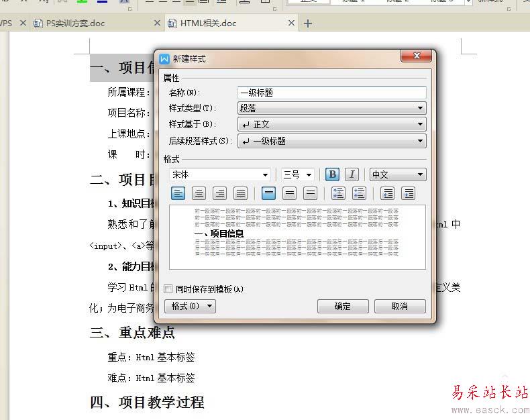This screenshot has height=420, width=530.
Task: Click the line 难点：Html 基本标签
Action: pos(151,378)
